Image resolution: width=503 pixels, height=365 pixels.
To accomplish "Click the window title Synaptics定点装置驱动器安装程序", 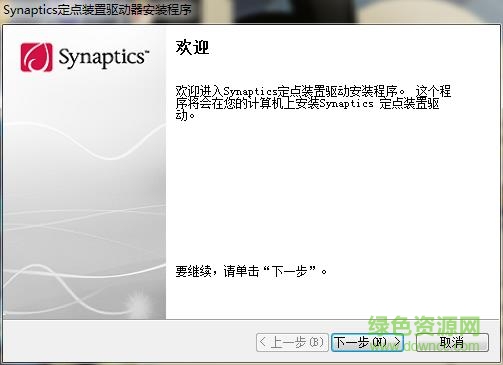I will (x=98, y=10).
